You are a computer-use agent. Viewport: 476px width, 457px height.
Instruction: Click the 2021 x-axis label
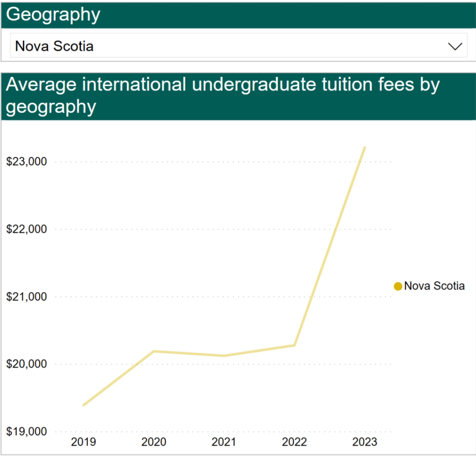pyautogui.click(x=224, y=442)
